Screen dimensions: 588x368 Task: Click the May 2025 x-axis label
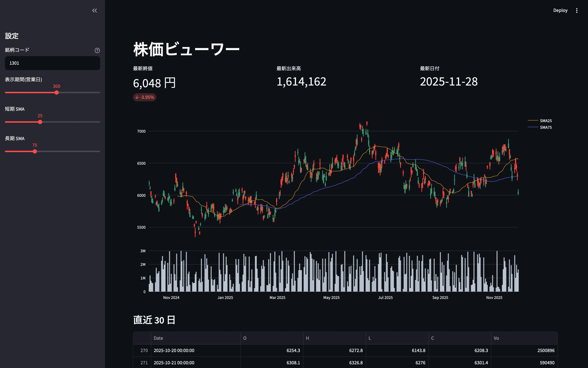point(331,297)
